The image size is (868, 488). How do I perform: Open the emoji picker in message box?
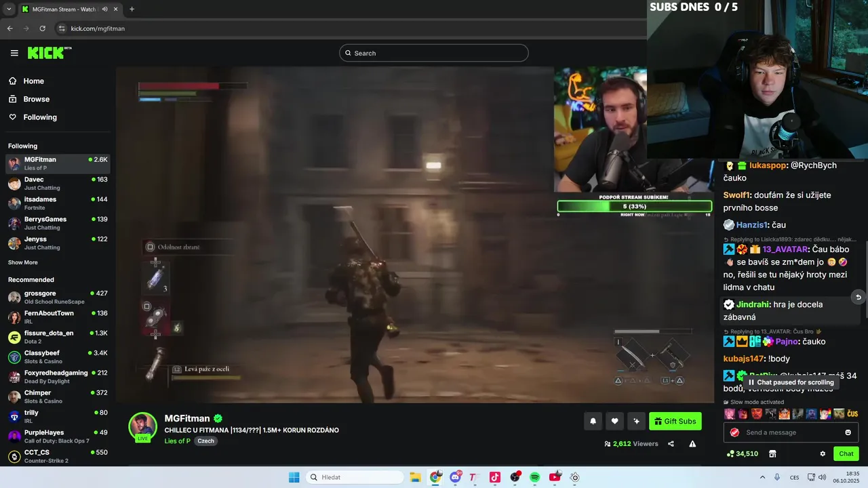pos(848,432)
